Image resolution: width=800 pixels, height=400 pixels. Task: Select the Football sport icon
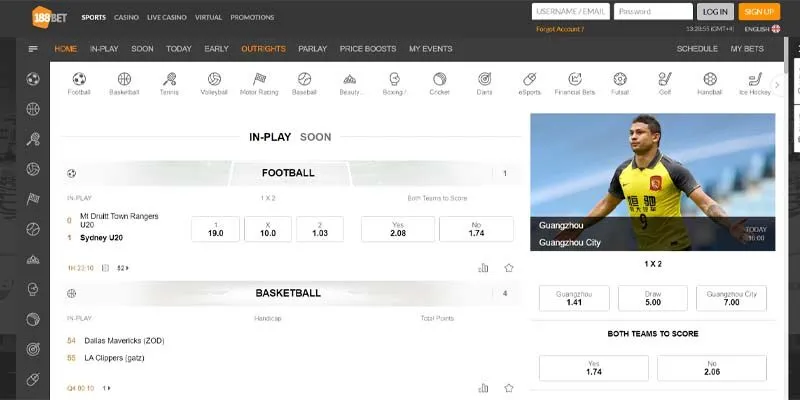pos(79,79)
